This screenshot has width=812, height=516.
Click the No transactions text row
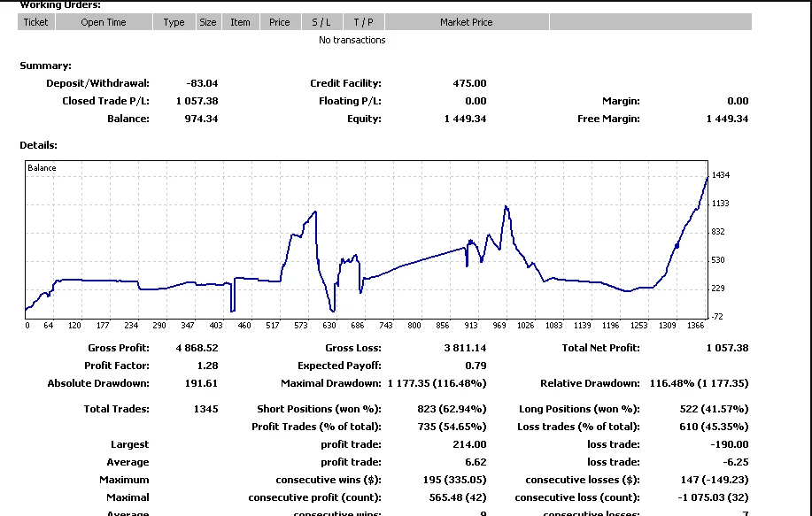352,40
